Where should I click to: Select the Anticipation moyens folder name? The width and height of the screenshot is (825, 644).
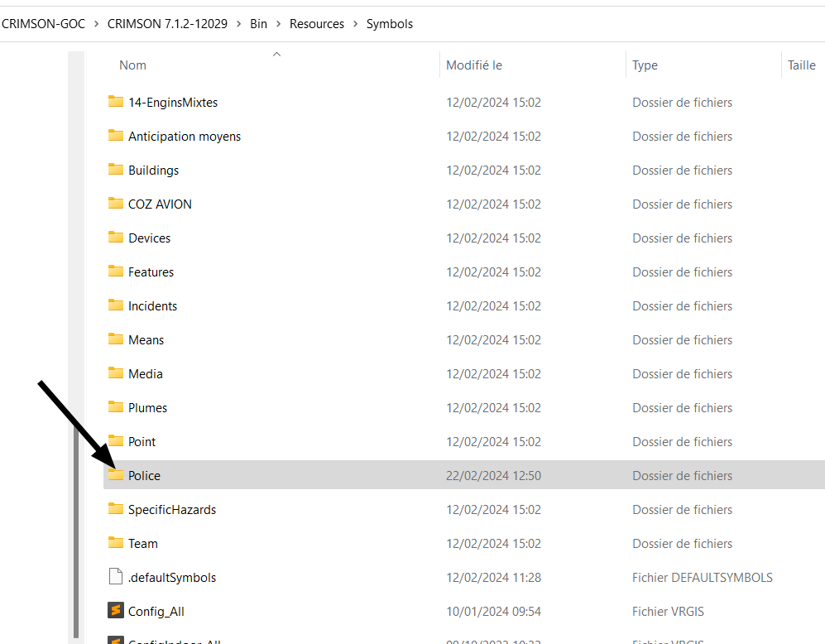[x=185, y=136]
